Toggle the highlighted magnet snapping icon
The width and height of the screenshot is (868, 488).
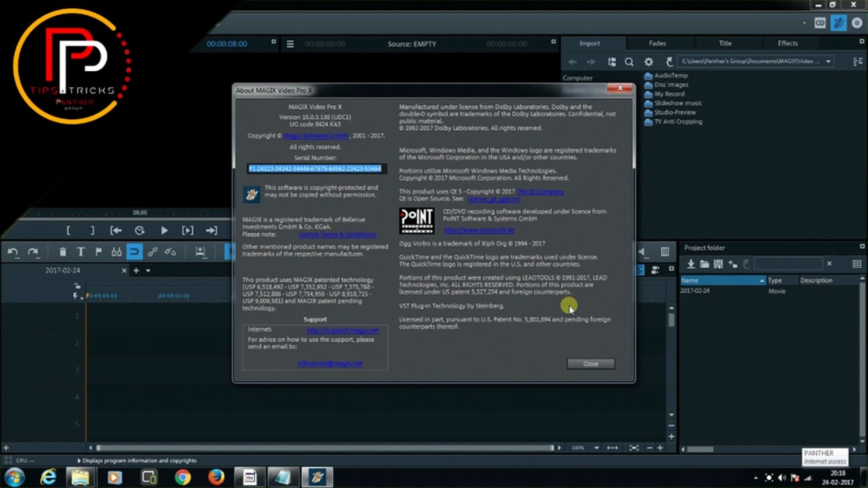click(x=134, y=252)
